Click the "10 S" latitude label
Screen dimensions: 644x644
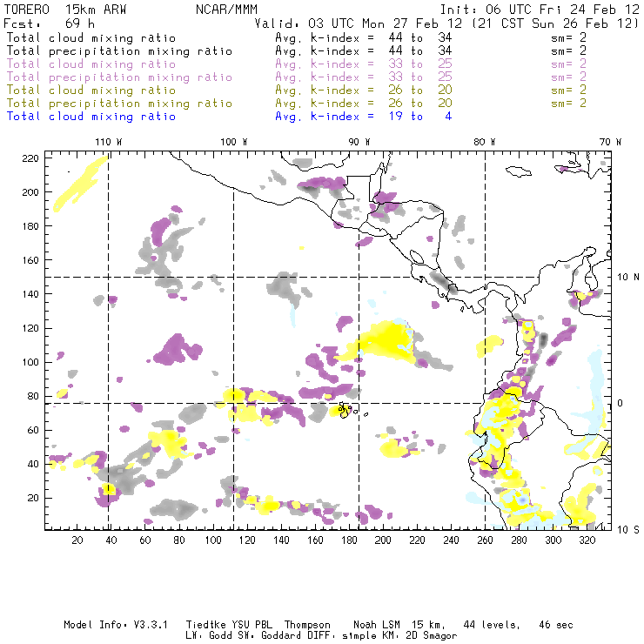(628, 530)
